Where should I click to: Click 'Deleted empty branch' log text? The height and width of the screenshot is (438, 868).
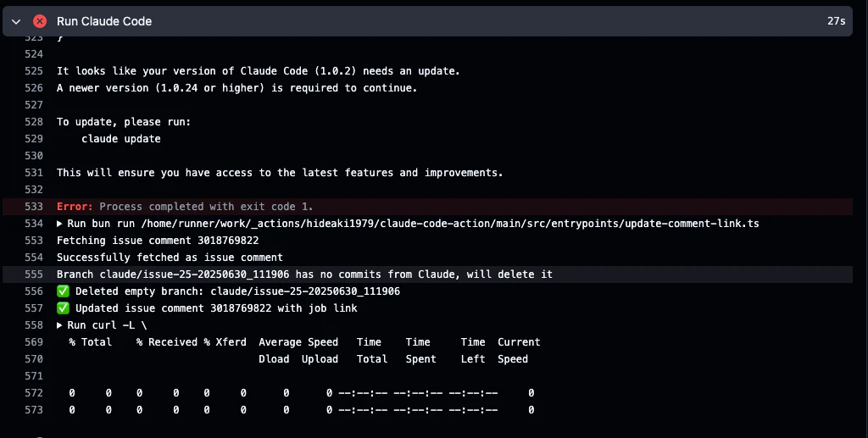[237, 291]
